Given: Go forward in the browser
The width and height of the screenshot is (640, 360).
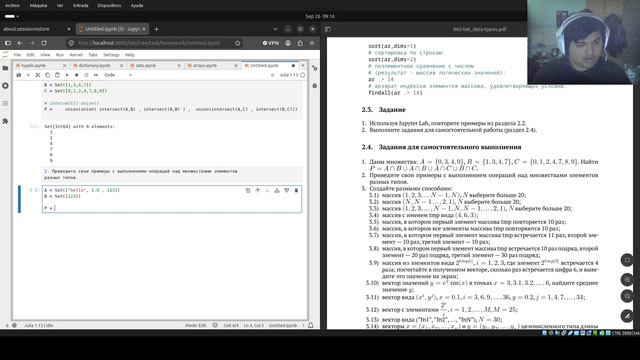Looking at the screenshot, I should tap(32, 43).
